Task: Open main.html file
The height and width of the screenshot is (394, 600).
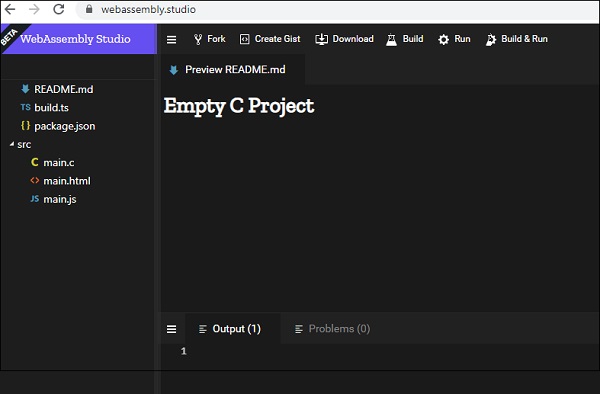Action: tap(60, 181)
